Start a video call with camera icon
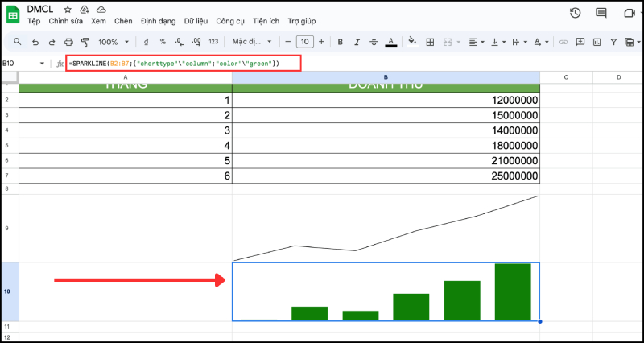This screenshot has width=644, height=343. pos(630,13)
